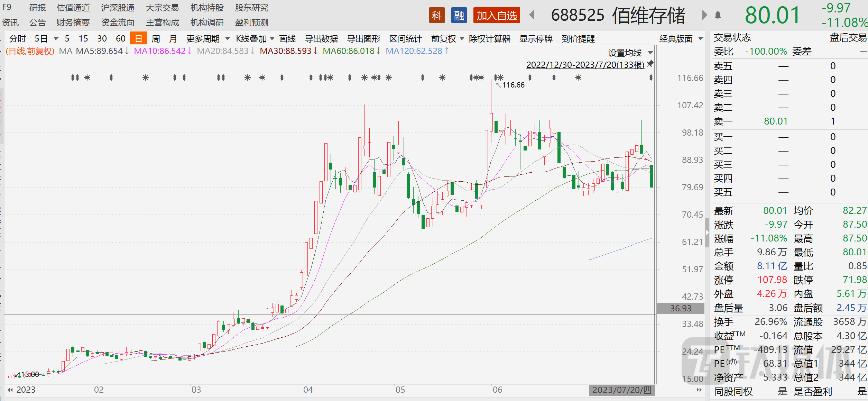
Task: Go to previous stock with left arrow
Action: tap(532, 15)
